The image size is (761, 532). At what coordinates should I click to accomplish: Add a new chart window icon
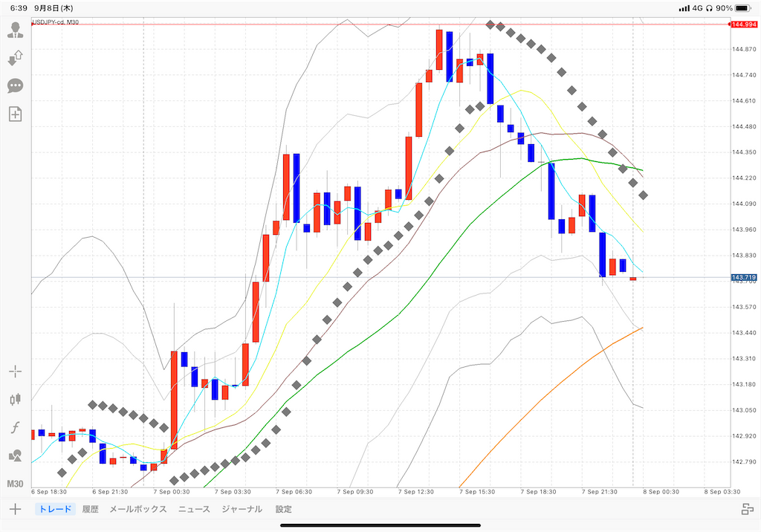pyautogui.click(x=15, y=114)
